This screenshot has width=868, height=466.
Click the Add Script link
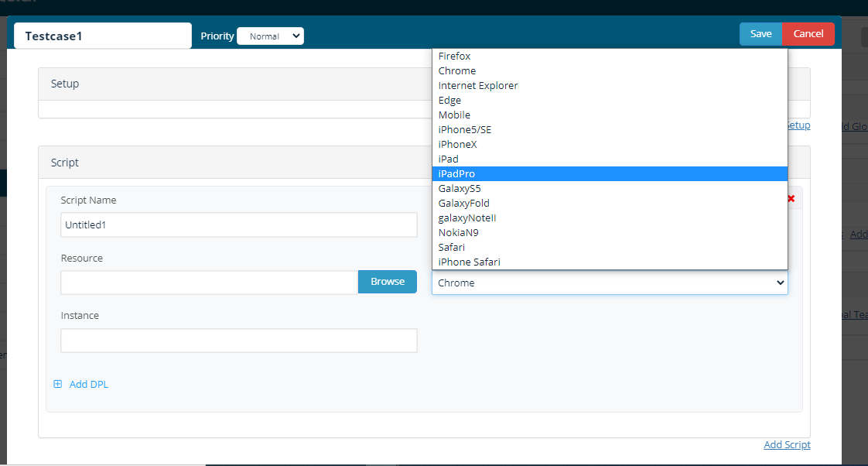pos(787,444)
